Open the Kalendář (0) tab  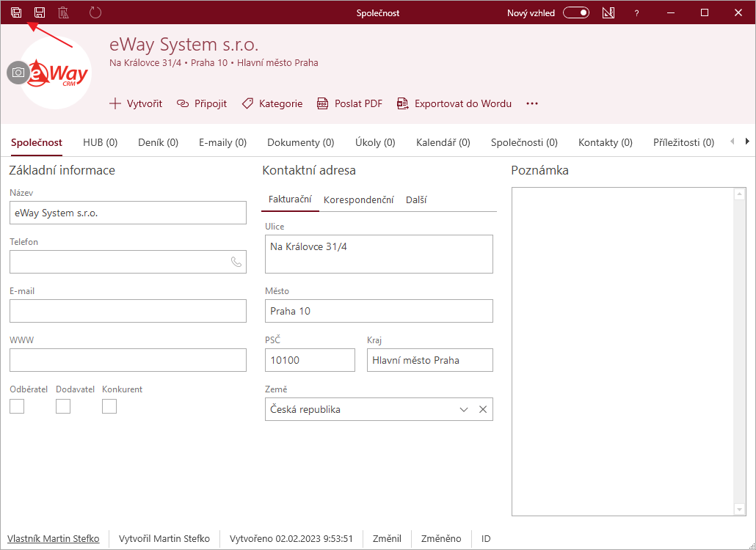(443, 142)
